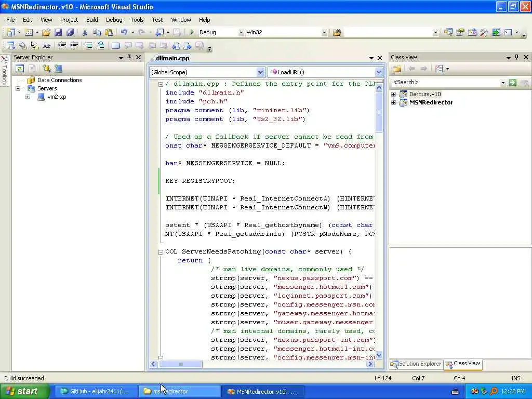
Task: Switch to the dllmain.cpp tab
Action: click(x=172, y=58)
